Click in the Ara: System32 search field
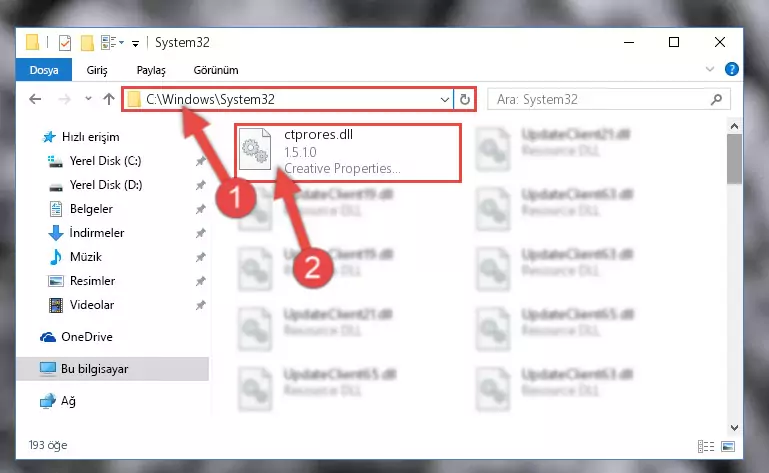Screen dimensions: 769x473 click(601, 100)
